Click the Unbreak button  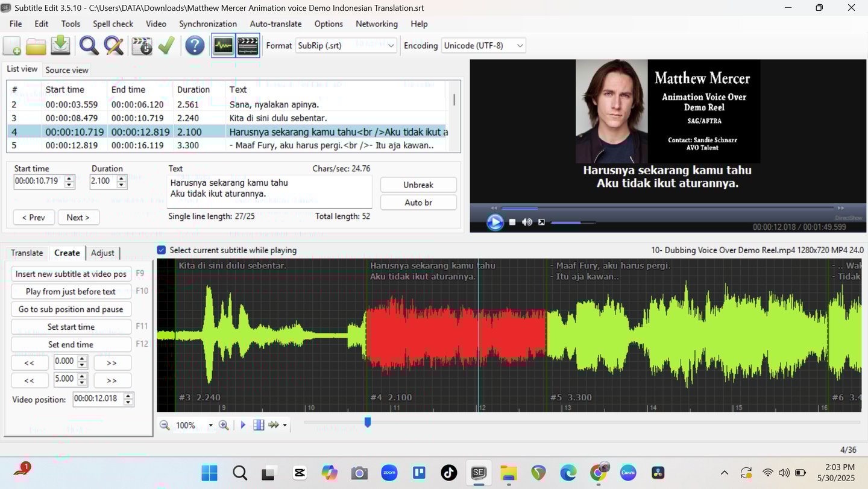tap(418, 185)
